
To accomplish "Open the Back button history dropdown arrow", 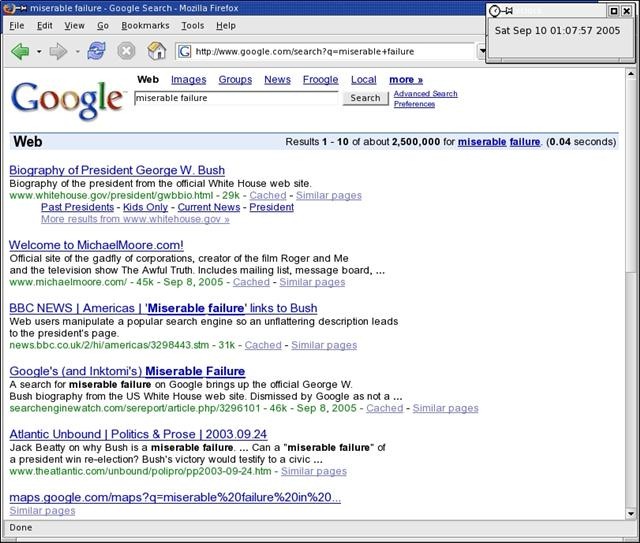I will pos(39,51).
